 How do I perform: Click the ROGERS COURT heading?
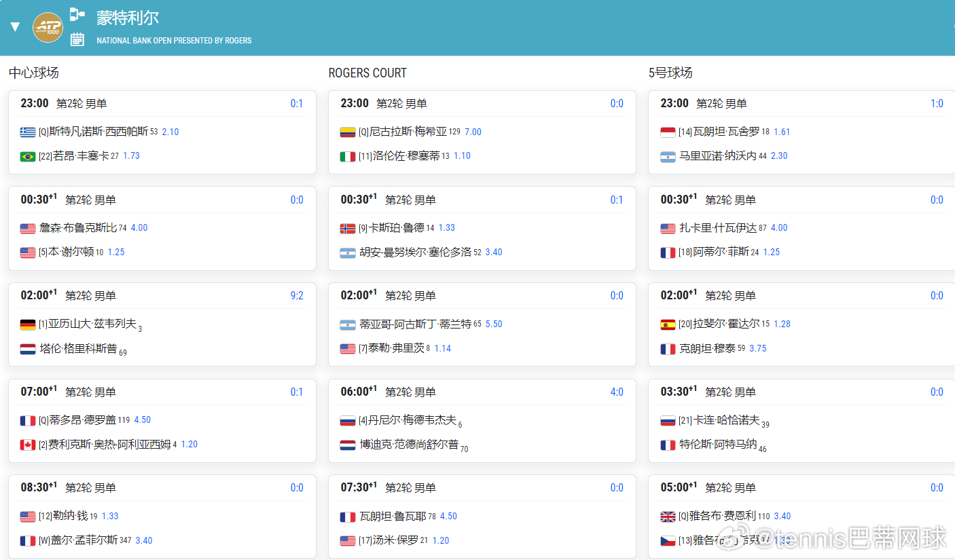[367, 73]
